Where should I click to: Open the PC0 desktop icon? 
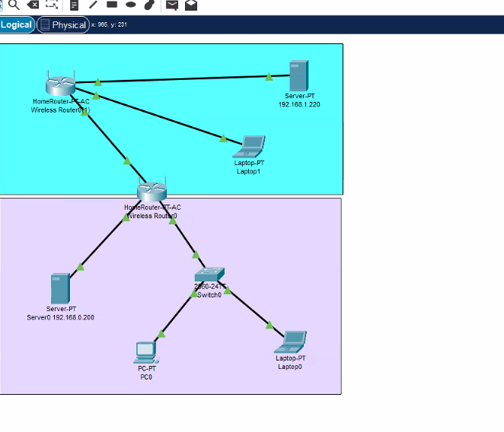coord(146,353)
